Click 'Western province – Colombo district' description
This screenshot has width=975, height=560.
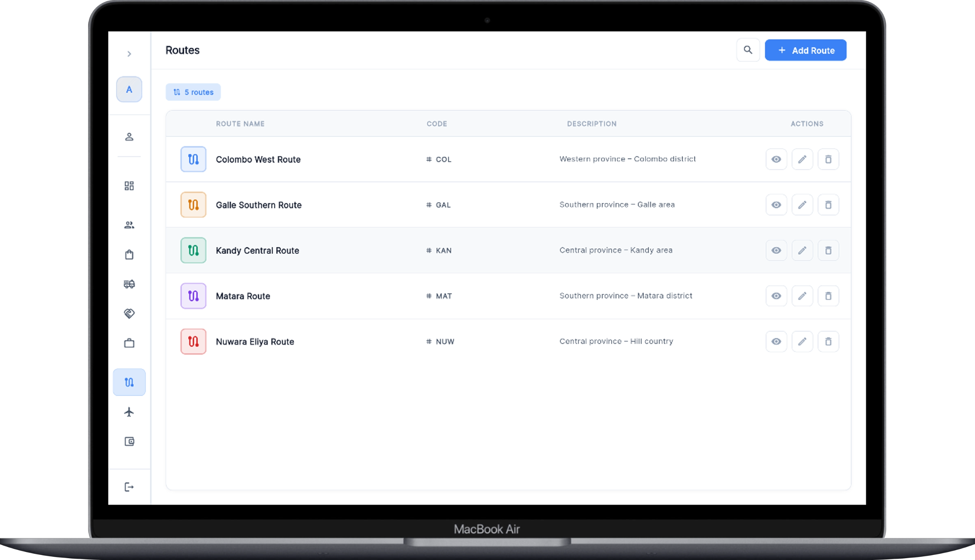(627, 159)
